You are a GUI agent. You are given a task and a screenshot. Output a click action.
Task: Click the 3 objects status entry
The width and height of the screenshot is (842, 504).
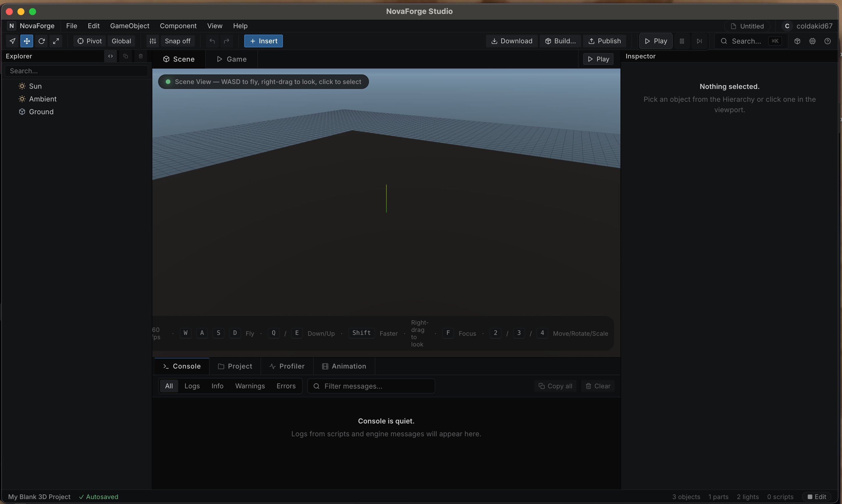[686, 497]
